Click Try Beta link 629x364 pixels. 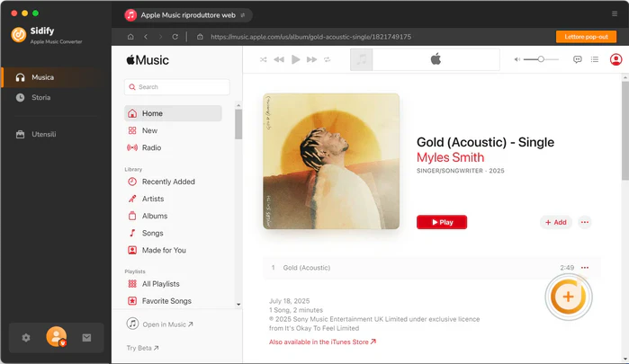tap(142, 348)
